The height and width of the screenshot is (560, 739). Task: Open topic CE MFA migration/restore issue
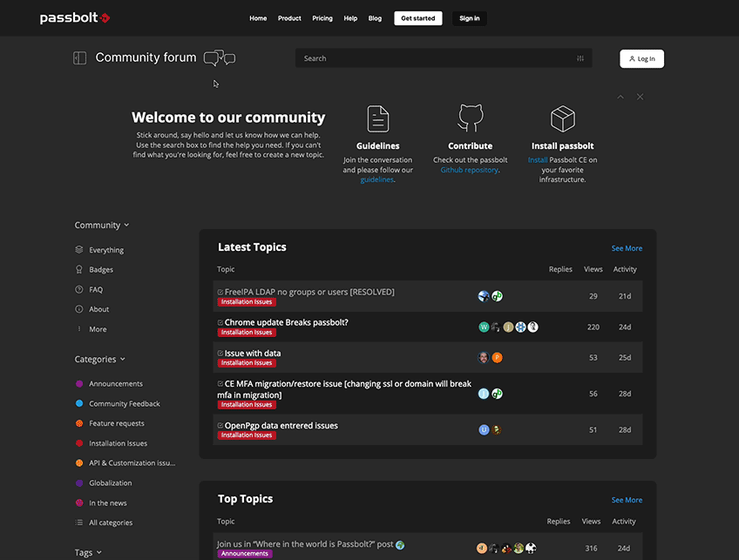click(344, 389)
